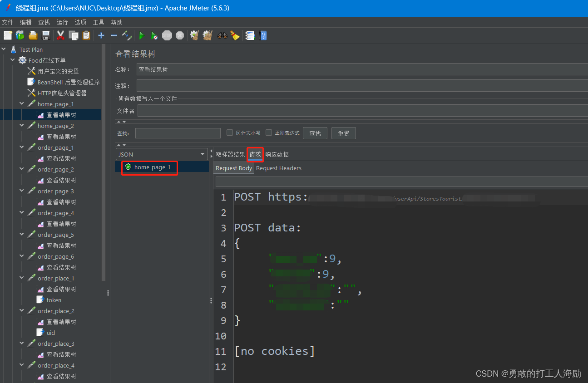Open the 工具 menu
The height and width of the screenshot is (383, 588).
[99, 22]
